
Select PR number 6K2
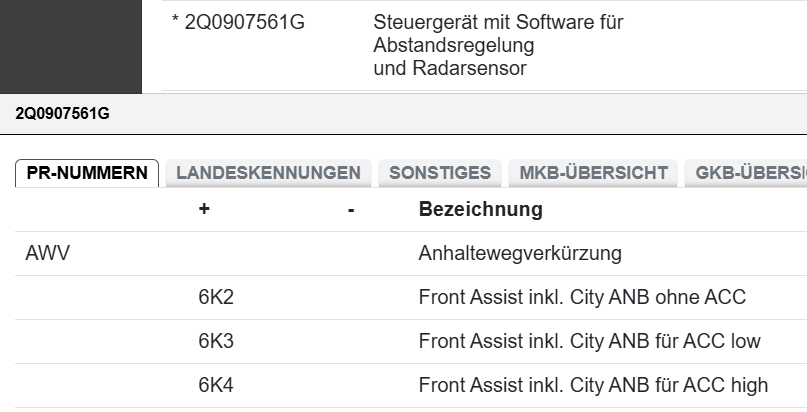215,297
